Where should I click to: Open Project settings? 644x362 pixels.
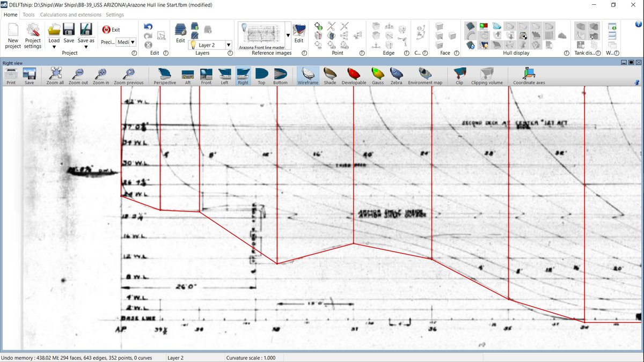click(x=33, y=31)
